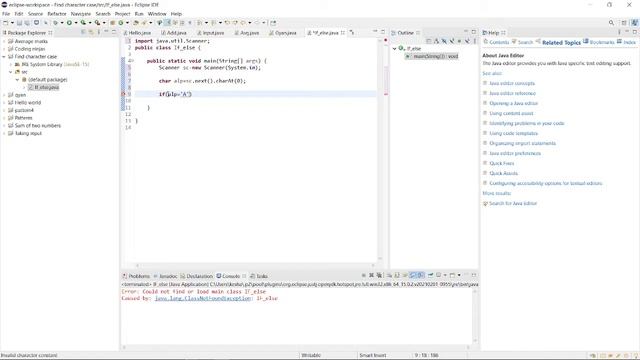640x360 pixels.
Task: Toggle Mark Occurrences in main toolbar
Action: coord(167,23)
